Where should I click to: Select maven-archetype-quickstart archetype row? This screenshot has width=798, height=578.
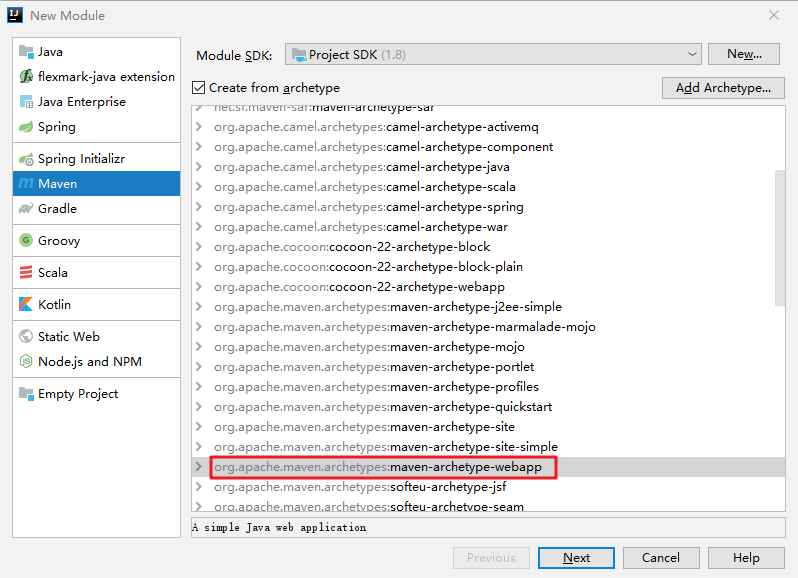tap(488, 407)
